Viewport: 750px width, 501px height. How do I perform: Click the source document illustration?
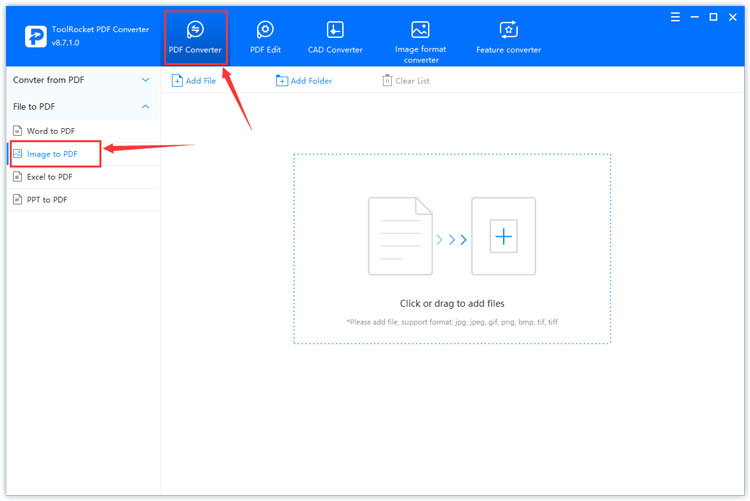pos(400,236)
